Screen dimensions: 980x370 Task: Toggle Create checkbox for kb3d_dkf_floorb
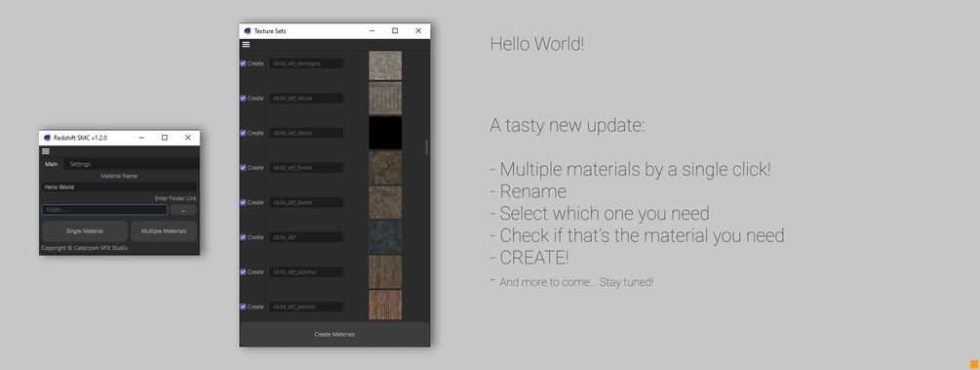(243, 202)
